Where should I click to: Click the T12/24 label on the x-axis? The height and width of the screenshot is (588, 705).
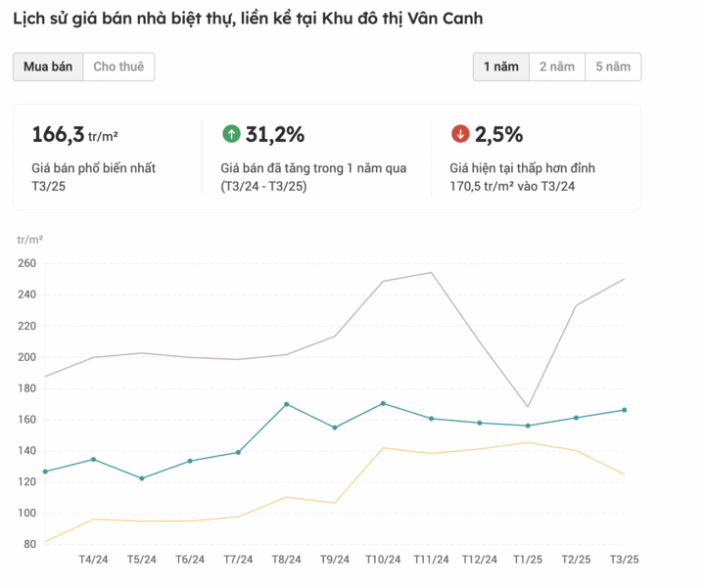[x=479, y=560]
